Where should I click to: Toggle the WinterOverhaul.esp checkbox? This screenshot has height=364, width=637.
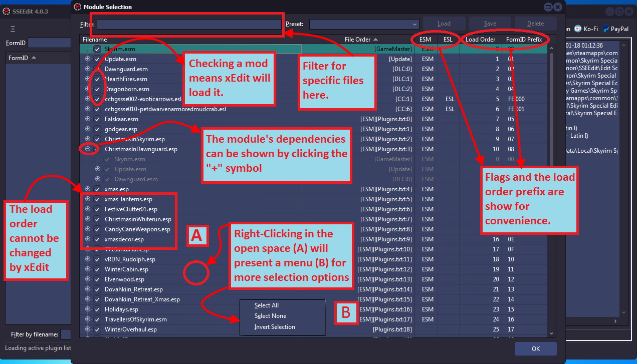(x=97, y=329)
